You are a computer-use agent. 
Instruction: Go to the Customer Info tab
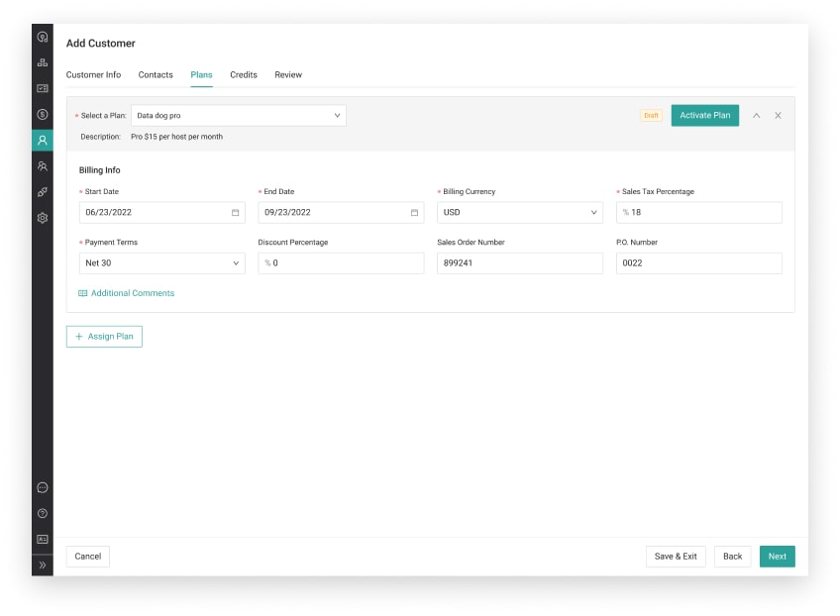[93, 75]
